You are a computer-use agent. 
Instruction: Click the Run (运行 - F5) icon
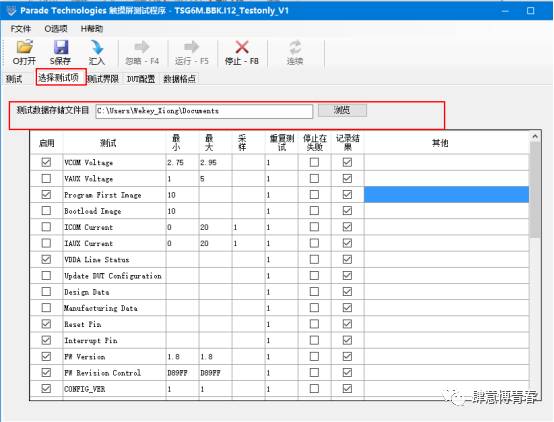pos(192,47)
